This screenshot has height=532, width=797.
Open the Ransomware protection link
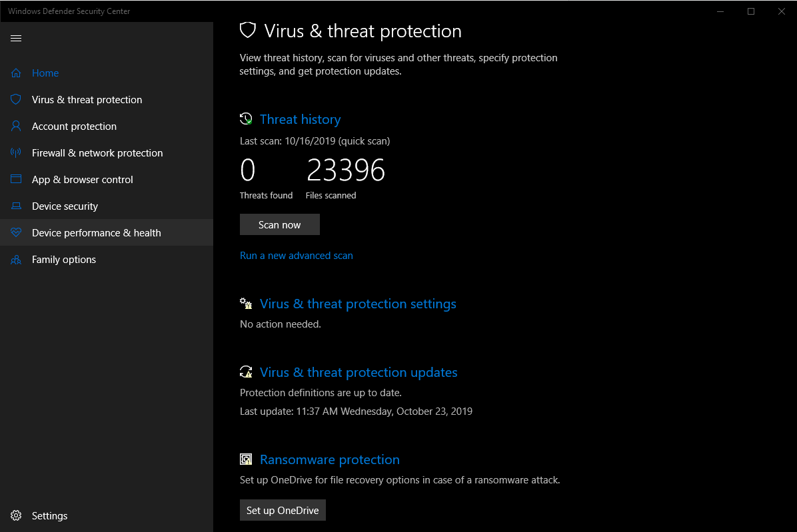point(329,459)
